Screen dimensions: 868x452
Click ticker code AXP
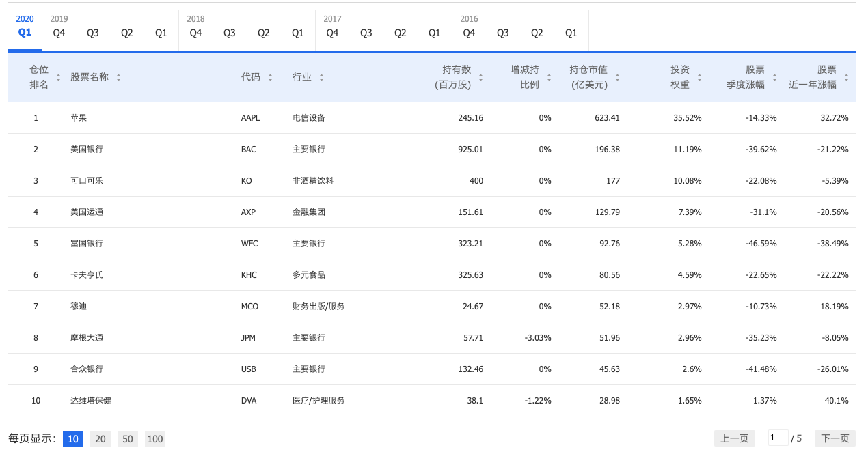click(249, 212)
